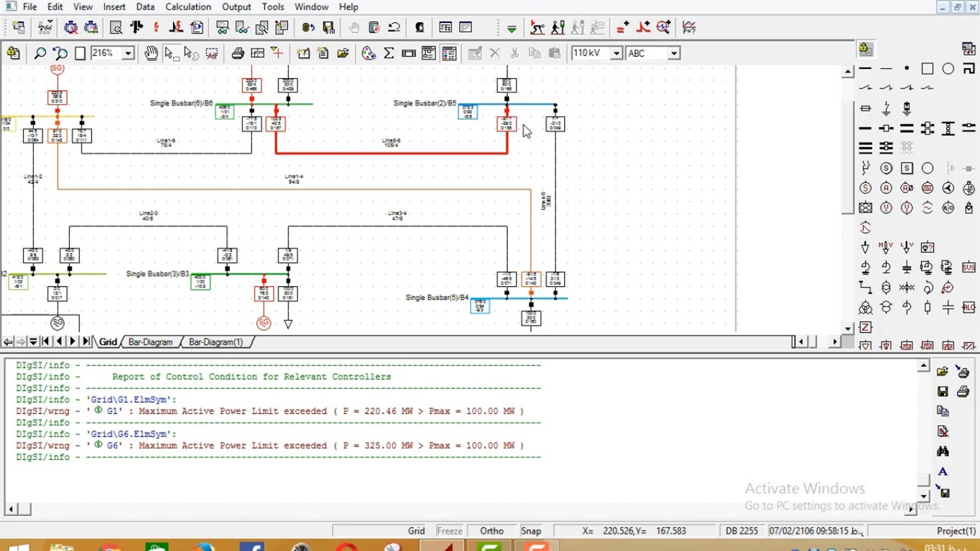Viewport: 980px width, 551px height.
Task: Switch to the Bar-Diagram(1) tab
Action: (215, 342)
